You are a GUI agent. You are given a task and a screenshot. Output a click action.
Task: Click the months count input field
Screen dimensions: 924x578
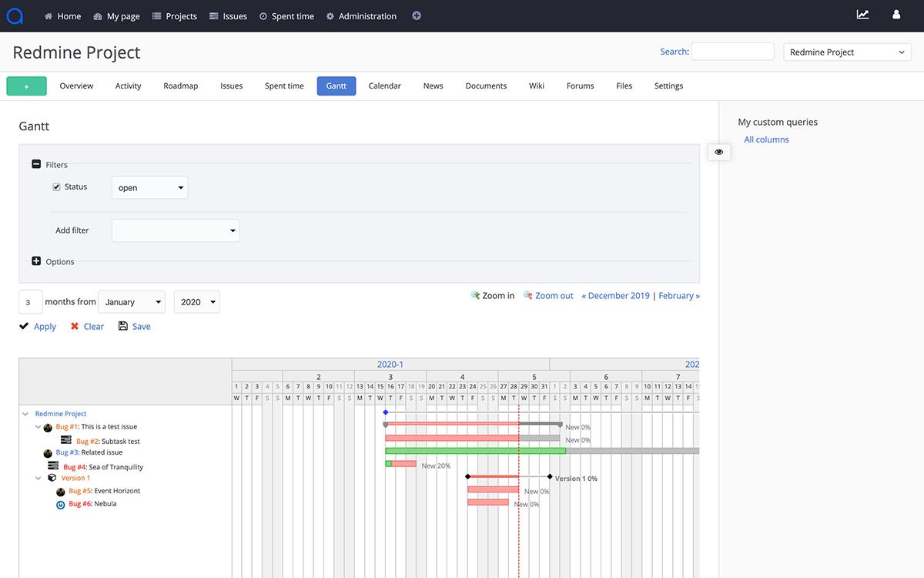31,302
